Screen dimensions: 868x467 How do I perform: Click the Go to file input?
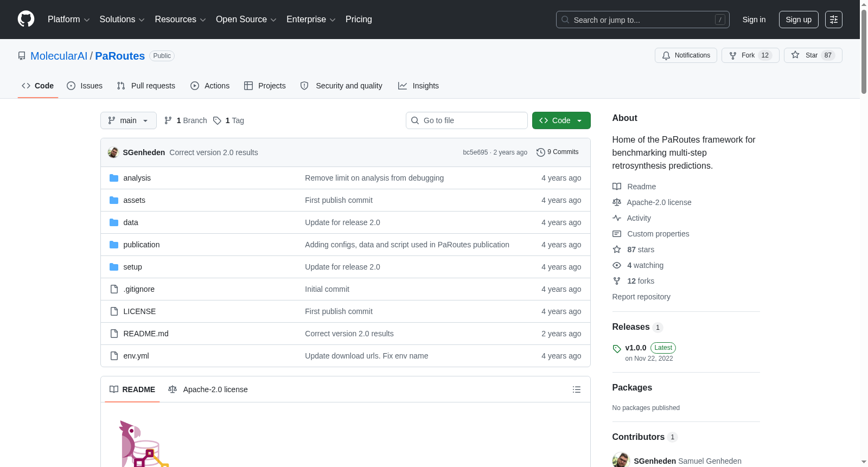(467, 120)
